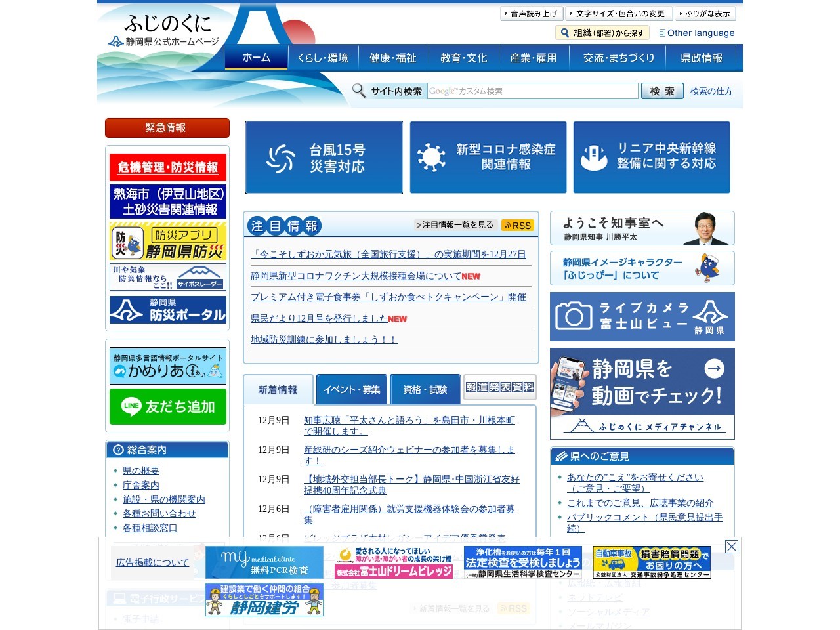This screenshot has height=630, width=840.
Task: Open ふじのくにメディアチャンネル video banner
Action: coord(642,394)
